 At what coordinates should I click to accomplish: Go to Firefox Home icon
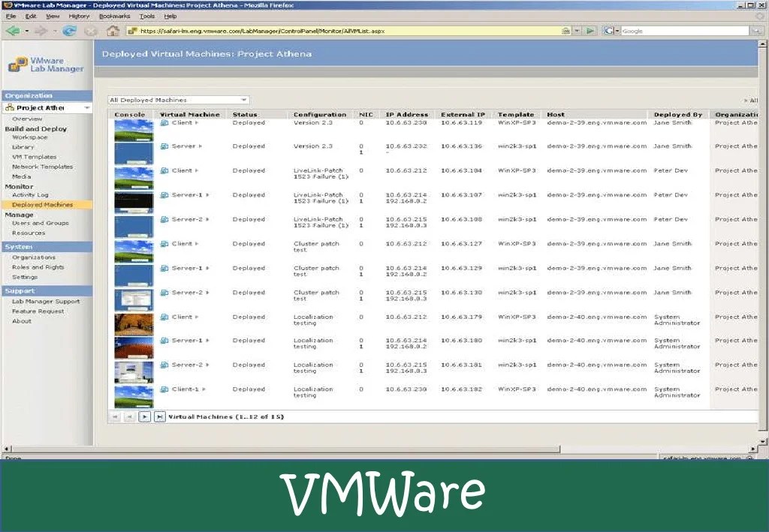pyautogui.click(x=113, y=31)
